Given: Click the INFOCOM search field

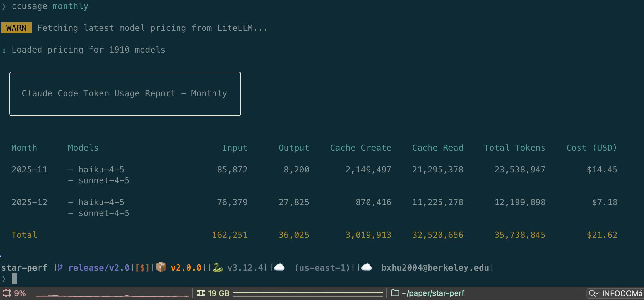Looking at the screenshot, I should [622, 293].
